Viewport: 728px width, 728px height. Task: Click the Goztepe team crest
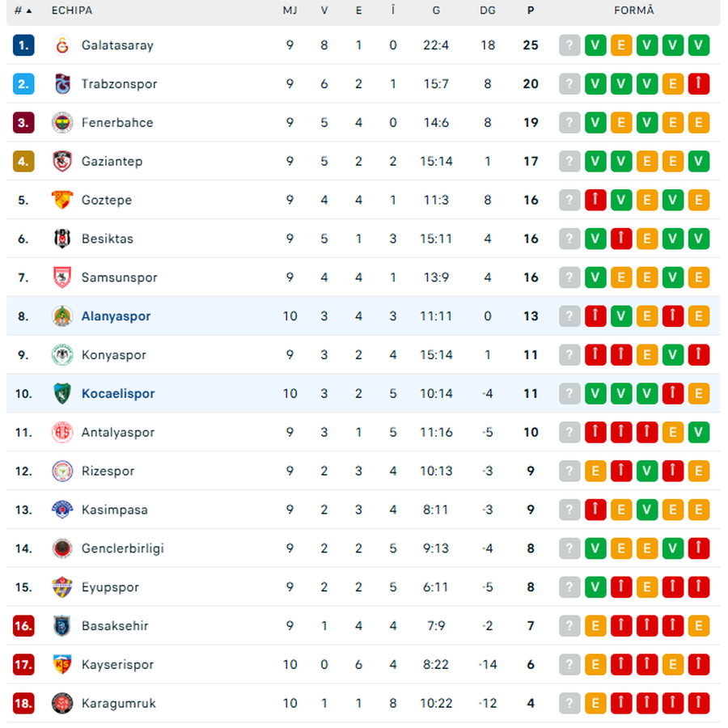[62, 200]
